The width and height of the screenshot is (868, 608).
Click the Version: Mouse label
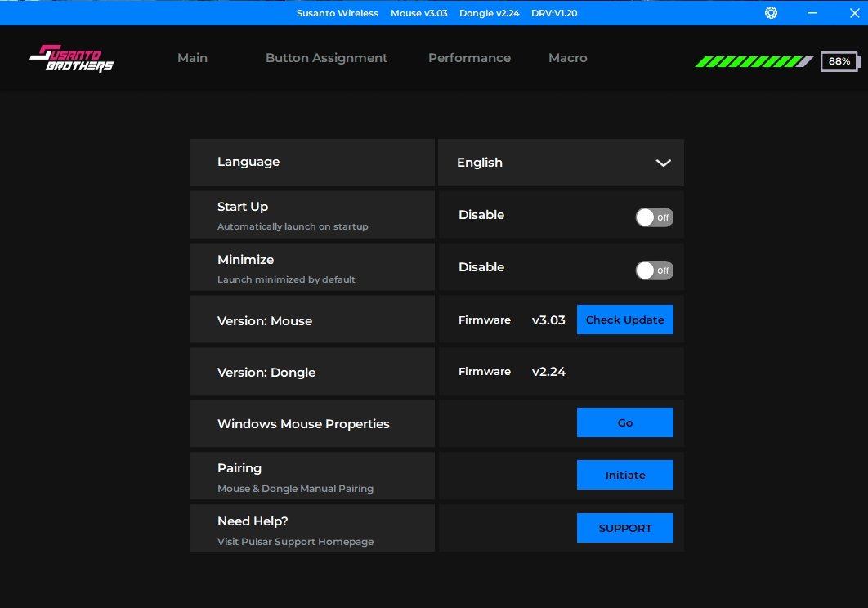(265, 320)
